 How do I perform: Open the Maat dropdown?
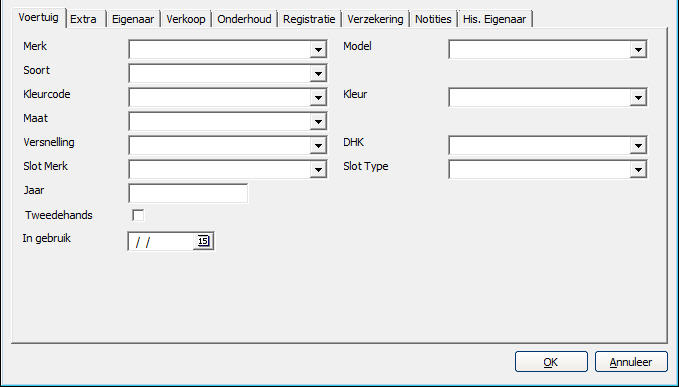[x=318, y=122]
